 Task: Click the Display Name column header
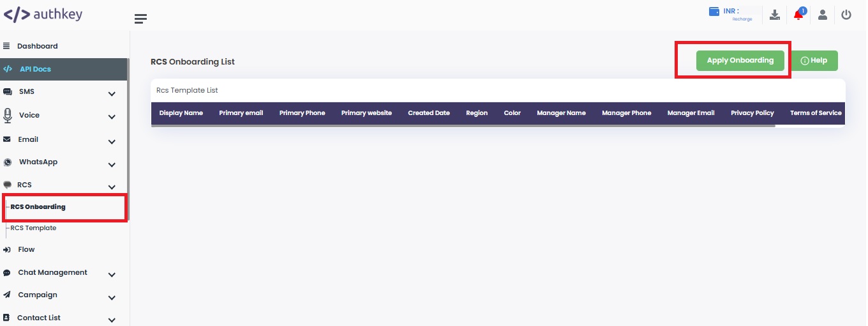coord(181,113)
